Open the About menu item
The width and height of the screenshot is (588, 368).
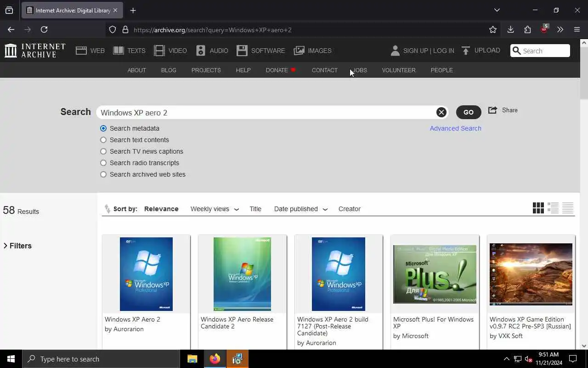click(x=136, y=70)
